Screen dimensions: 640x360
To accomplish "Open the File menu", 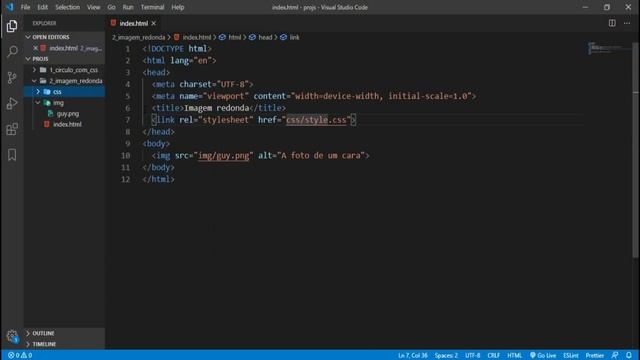I will (x=25, y=7).
